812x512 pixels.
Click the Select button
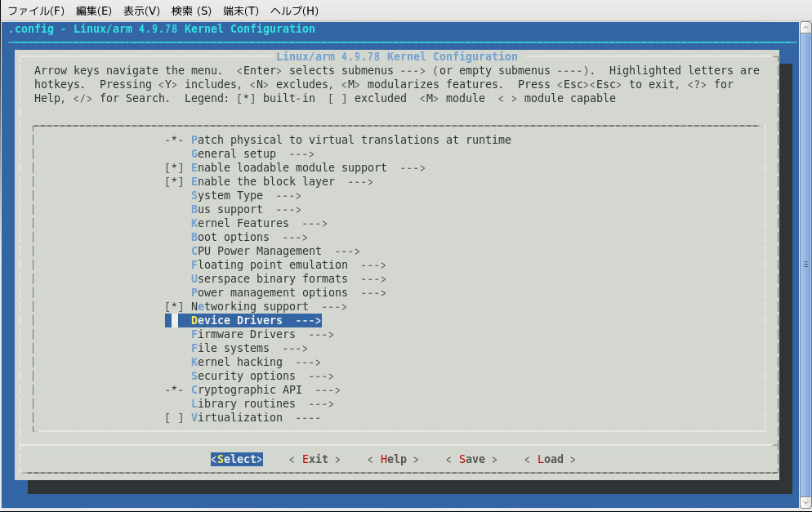(x=237, y=459)
